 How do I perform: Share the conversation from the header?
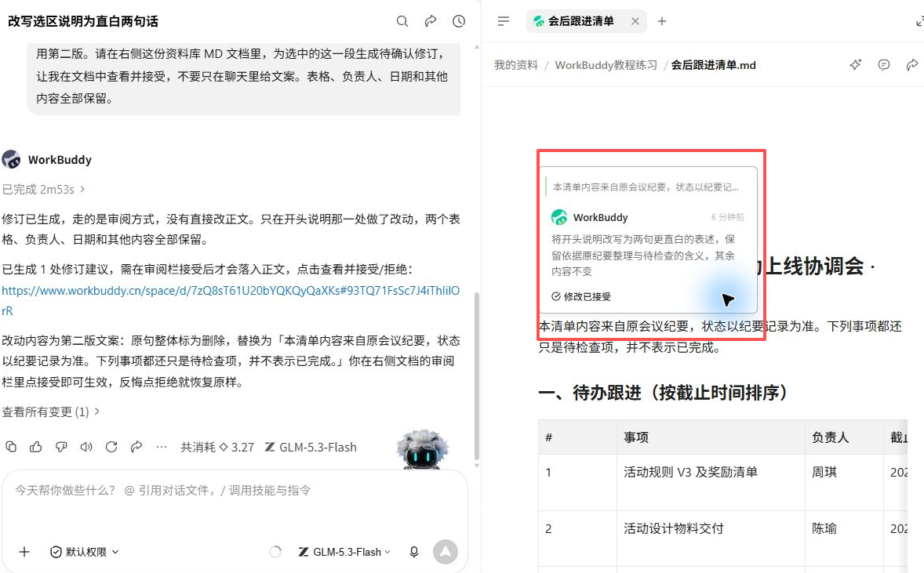(x=431, y=21)
